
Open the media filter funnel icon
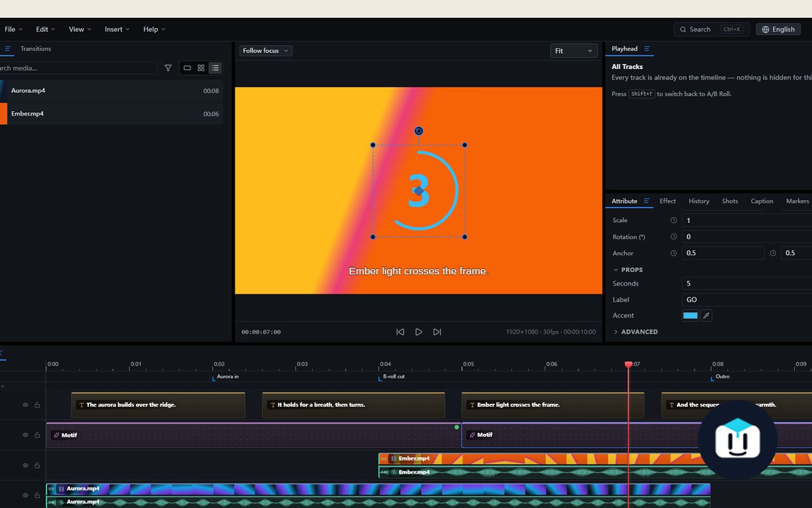(x=168, y=68)
